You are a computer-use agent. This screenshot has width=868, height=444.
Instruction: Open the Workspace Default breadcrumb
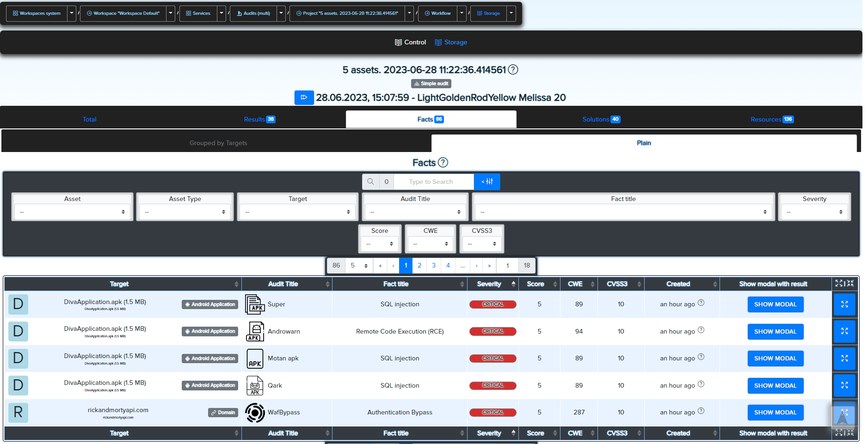[123, 13]
